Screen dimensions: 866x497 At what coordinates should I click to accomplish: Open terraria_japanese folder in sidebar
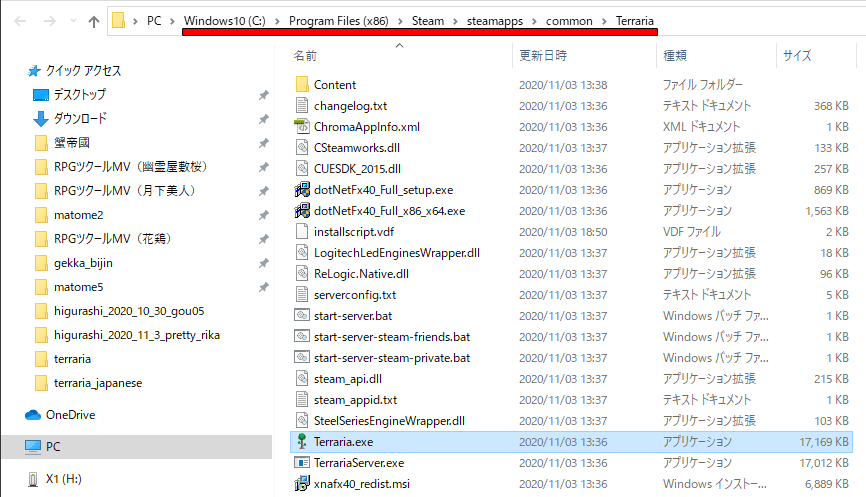point(98,383)
